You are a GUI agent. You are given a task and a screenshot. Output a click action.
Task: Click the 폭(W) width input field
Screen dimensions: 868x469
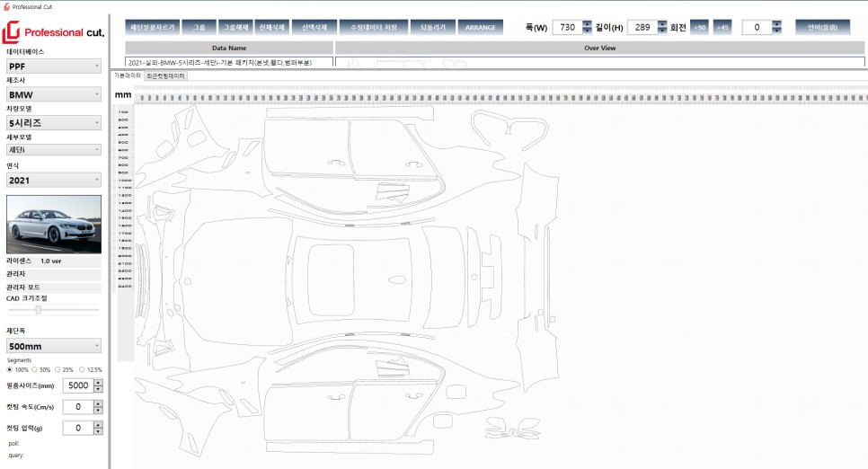click(566, 28)
